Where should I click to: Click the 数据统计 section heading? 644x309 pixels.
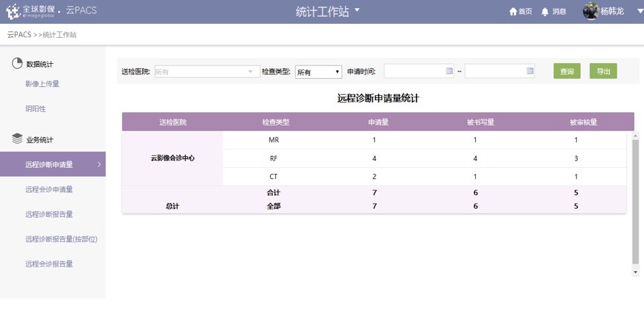coord(40,65)
